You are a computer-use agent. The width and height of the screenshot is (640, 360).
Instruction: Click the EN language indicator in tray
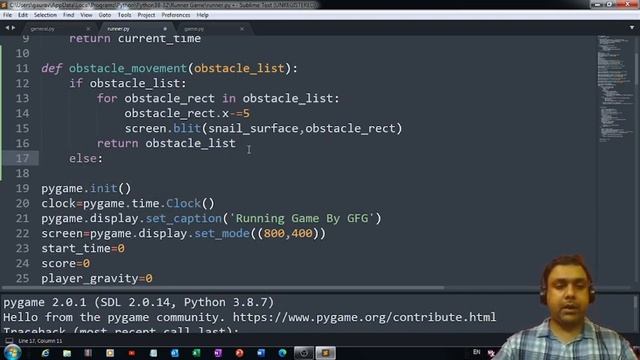[476, 352]
